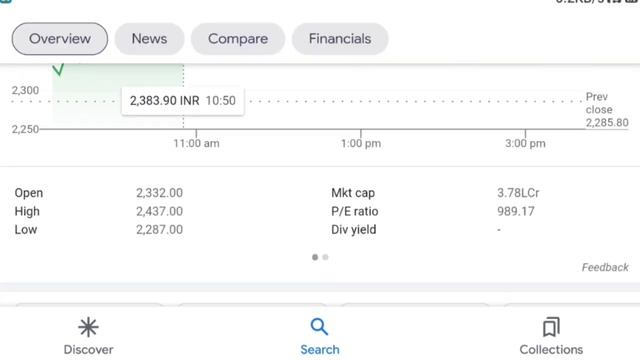The height and width of the screenshot is (360, 640).
Task: Click the High value 2,437.00
Action: click(159, 211)
